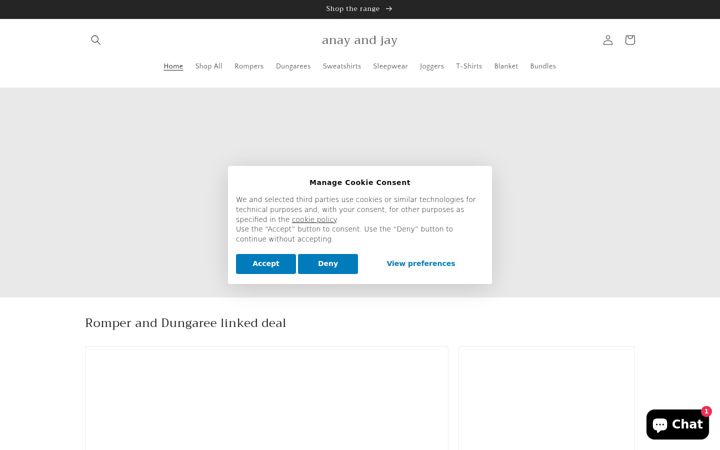Open the Rompers menu item

pyautogui.click(x=249, y=66)
